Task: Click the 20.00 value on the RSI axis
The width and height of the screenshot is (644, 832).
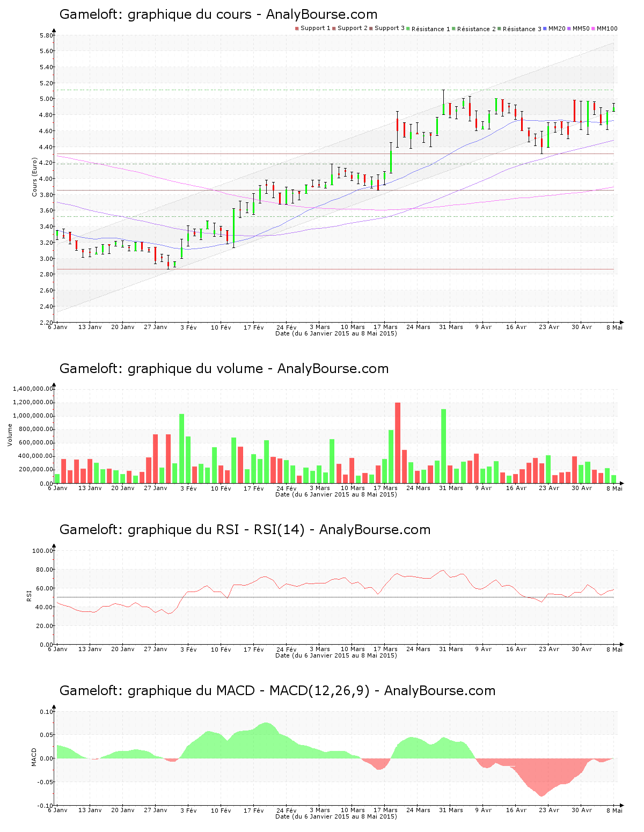Action: coord(45,626)
